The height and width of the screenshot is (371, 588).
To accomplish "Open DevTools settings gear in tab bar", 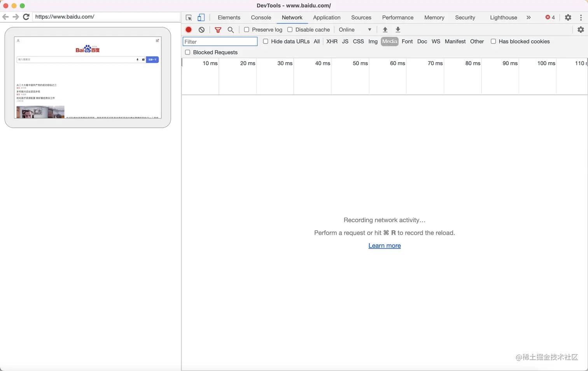I will [x=568, y=17].
